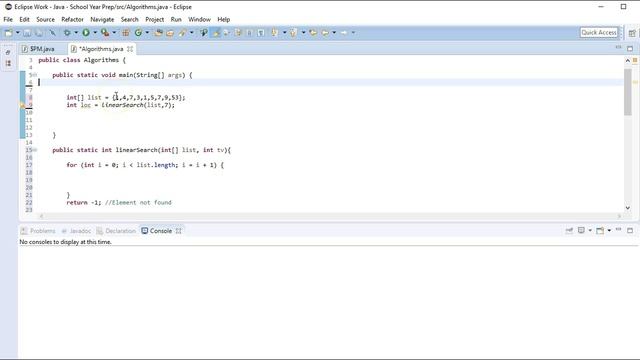640x360 pixels.
Task: Click the New file toolbar icon
Action: pyautogui.click(x=8, y=33)
